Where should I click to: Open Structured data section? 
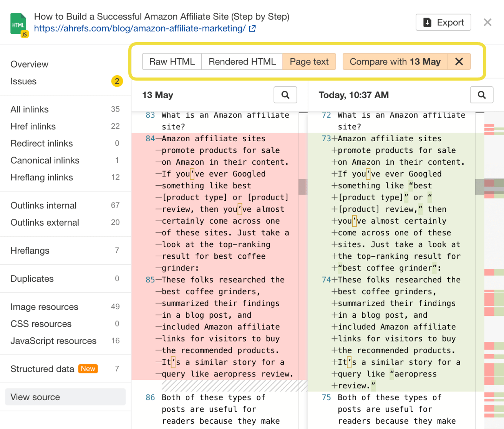(65, 369)
